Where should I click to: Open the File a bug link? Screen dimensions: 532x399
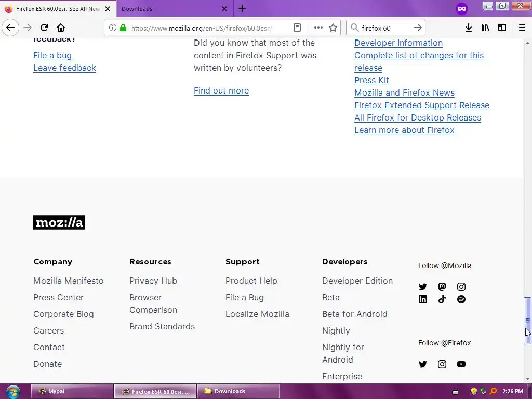[52, 55]
